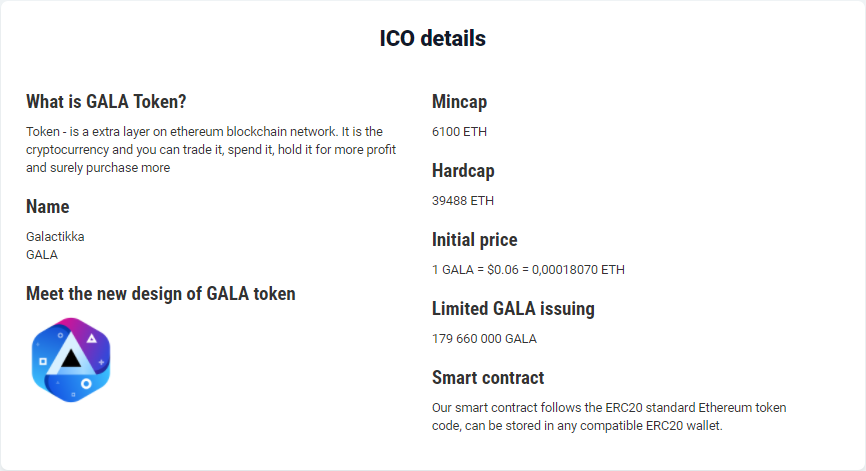
Task: Select the "What is GALA Token?" heading
Action: (x=106, y=102)
